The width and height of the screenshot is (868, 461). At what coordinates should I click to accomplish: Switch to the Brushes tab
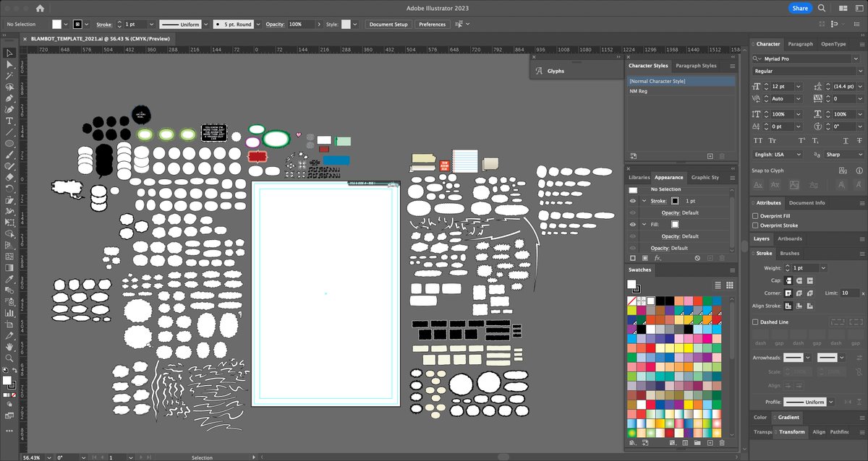(x=790, y=254)
